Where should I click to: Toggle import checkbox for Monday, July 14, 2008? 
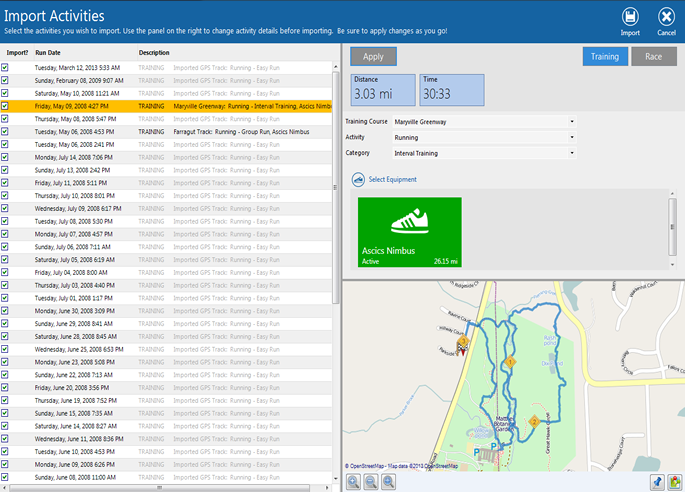coord(5,157)
